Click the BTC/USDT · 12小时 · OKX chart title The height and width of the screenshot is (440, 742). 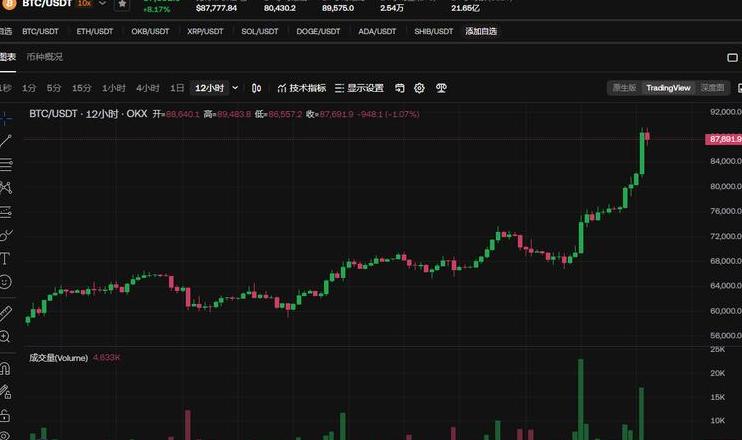coord(88,114)
